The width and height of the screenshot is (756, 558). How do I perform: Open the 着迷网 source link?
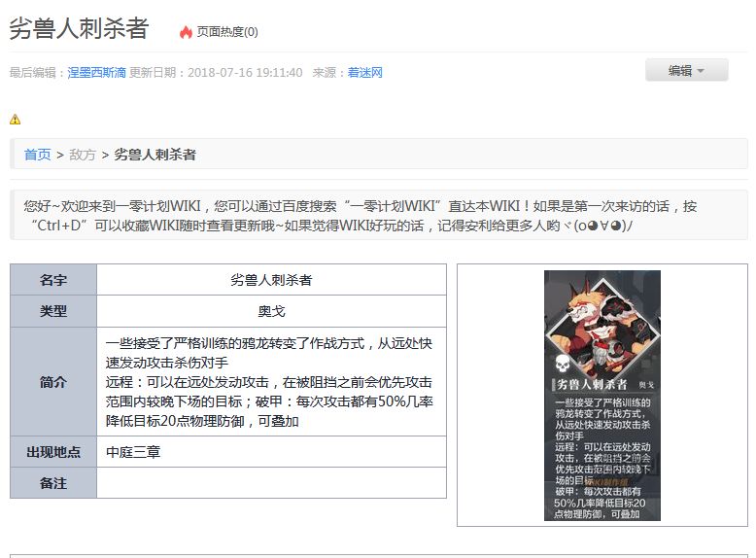(365, 73)
